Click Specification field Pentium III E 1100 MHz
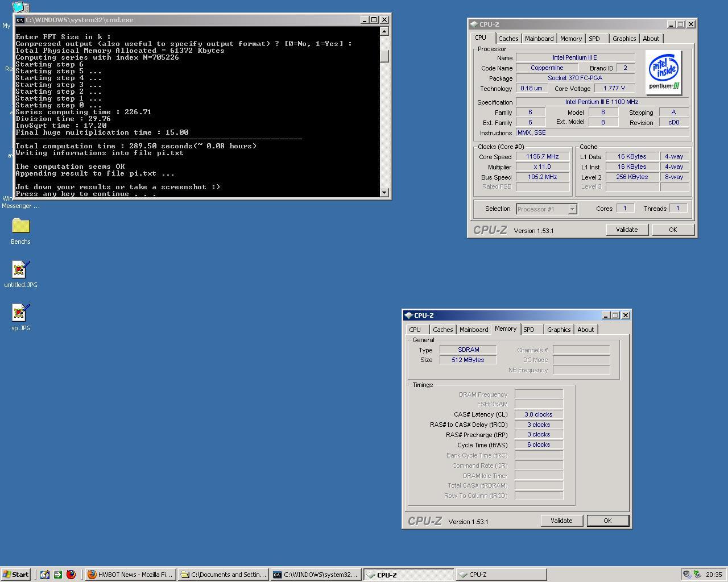The width and height of the screenshot is (728, 582). (602, 102)
